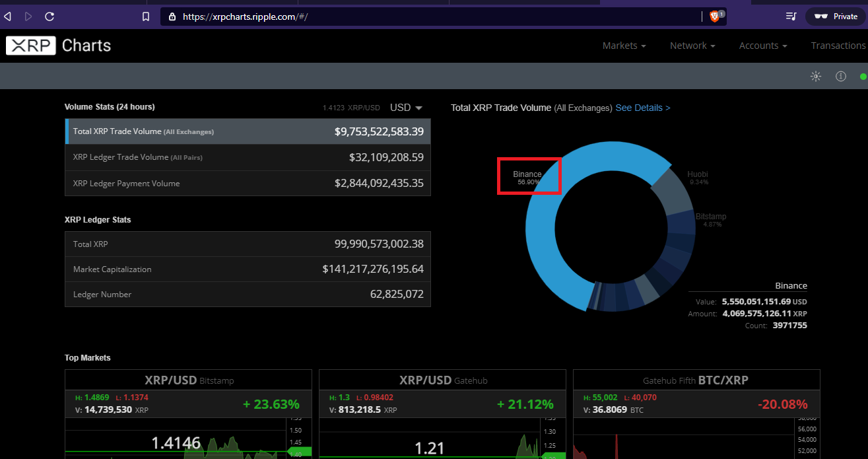This screenshot has height=459, width=868.
Task: Click the 1.4146 price on Bitstamp chart
Action: (x=176, y=444)
